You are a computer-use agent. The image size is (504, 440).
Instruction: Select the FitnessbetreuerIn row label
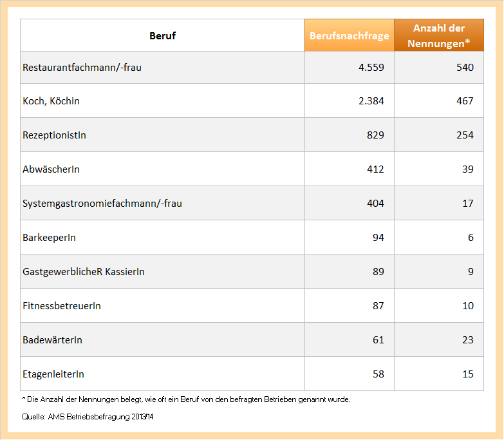pyautogui.click(x=62, y=305)
